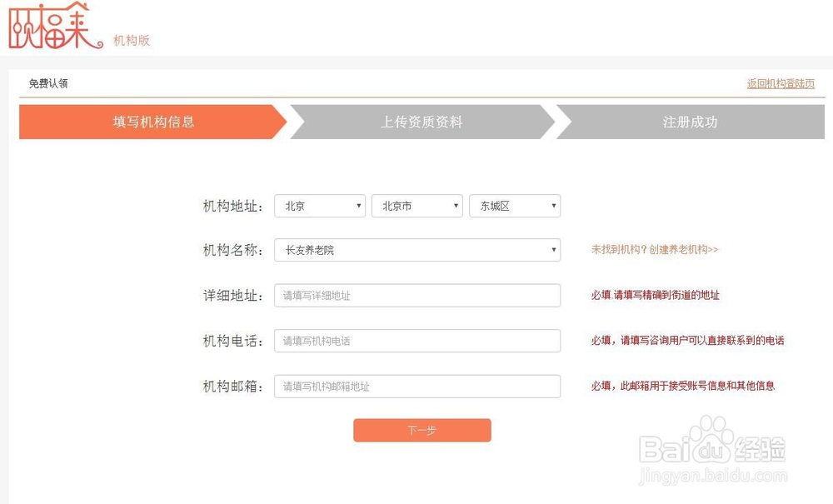Click the 机构名称： label
The width and height of the screenshot is (833, 504).
pos(232,250)
